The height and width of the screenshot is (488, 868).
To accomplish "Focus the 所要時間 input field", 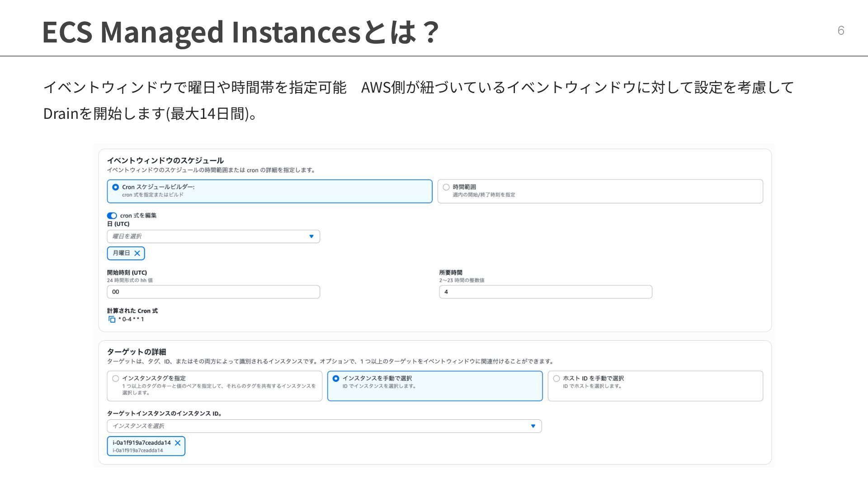I will (x=545, y=292).
